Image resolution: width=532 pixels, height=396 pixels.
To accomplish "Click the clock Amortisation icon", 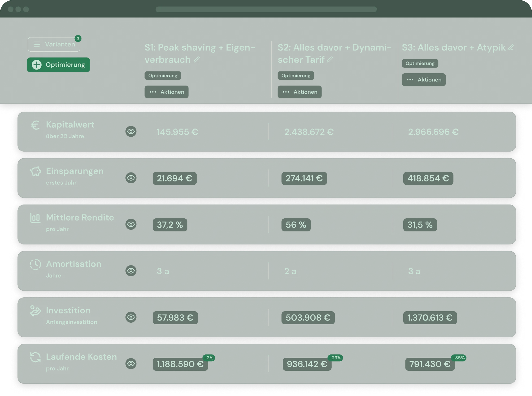I will tap(35, 264).
